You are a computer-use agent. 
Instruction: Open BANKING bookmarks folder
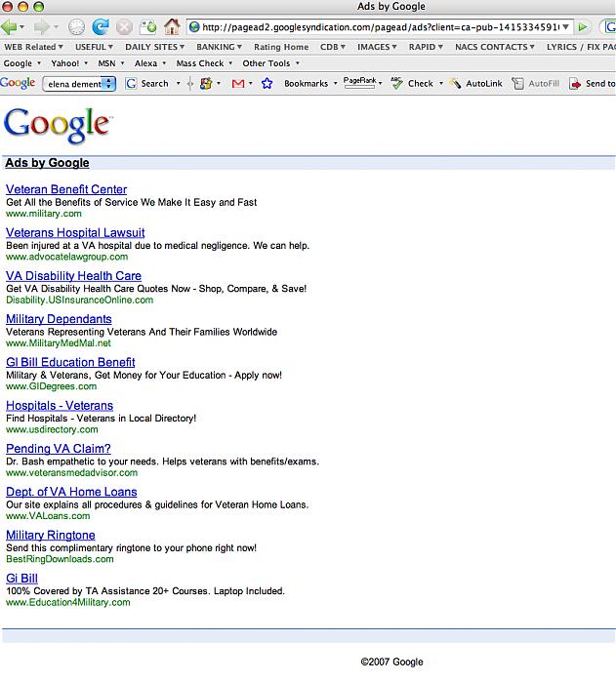coord(219,47)
